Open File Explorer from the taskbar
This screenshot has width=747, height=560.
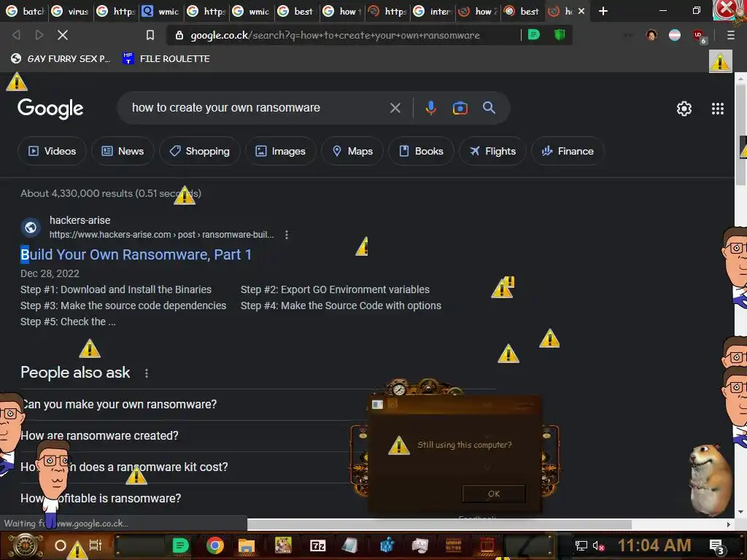point(247,545)
